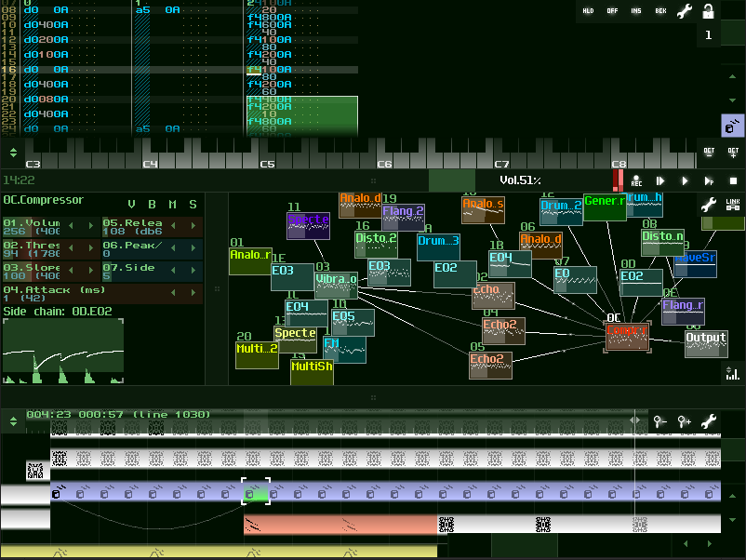Select the Disto..n module
746x560 pixels.
point(662,243)
